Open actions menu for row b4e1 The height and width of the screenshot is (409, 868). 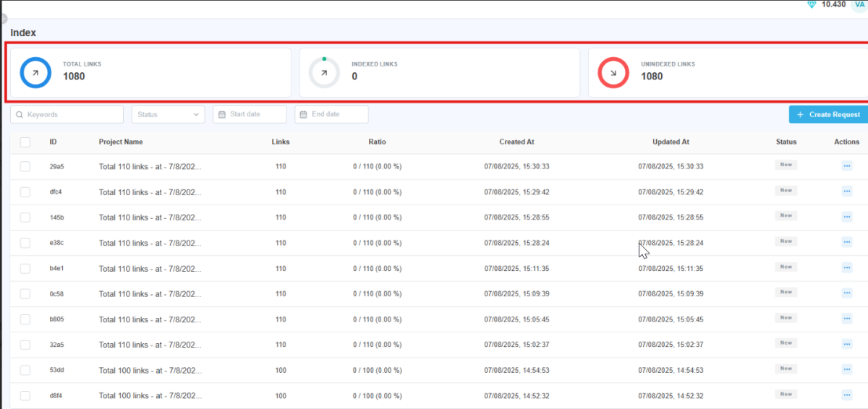click(847, 268)
